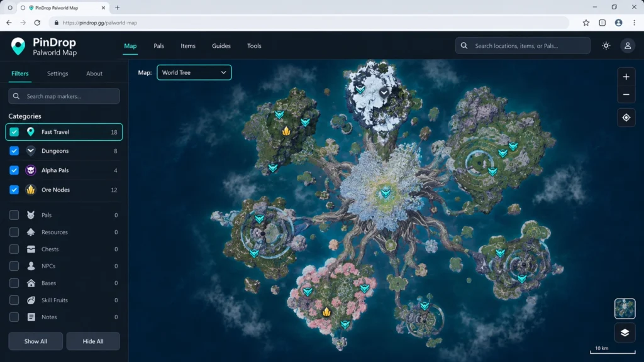Click the Fast Travel count 18
Screen dimensions: 644x362
(114, 132)
